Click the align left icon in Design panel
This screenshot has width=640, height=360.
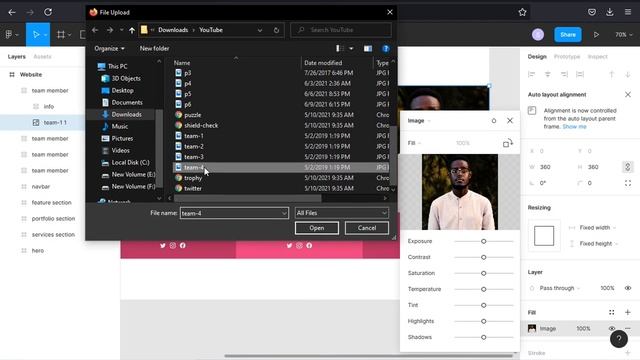coord(531,74)
